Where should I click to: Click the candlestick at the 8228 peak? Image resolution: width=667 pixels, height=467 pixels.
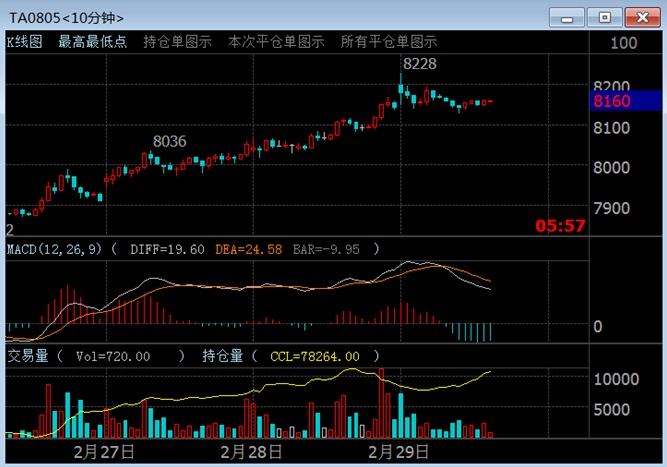click(401, 89)
